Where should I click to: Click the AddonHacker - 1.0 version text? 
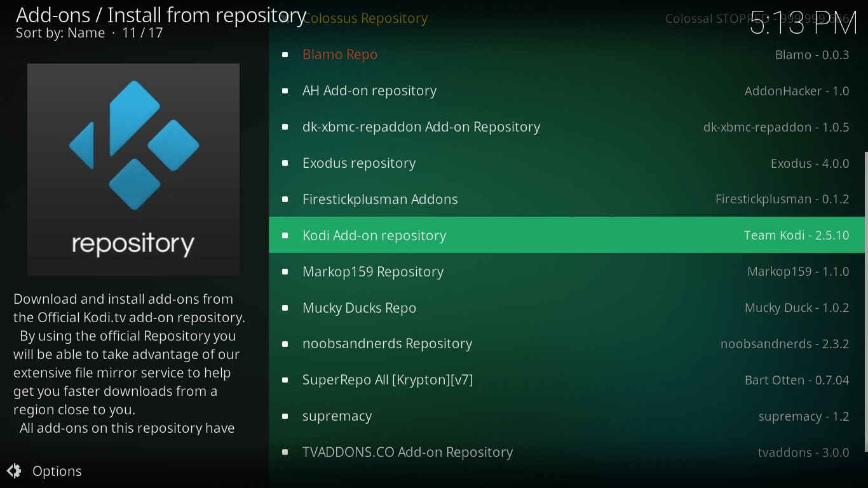click(x=797, y=91)
